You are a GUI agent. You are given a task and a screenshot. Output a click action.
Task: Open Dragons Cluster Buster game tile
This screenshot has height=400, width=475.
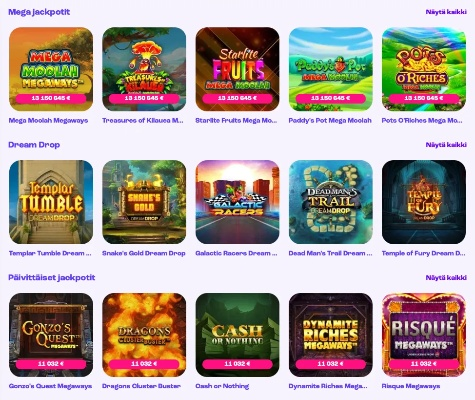144,335
